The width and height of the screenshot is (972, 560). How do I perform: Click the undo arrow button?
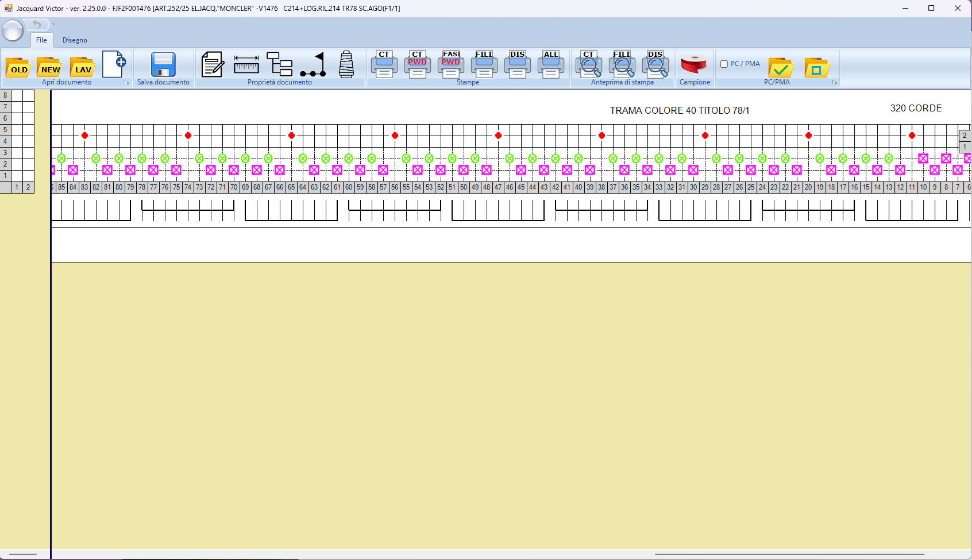pos(37,24)
